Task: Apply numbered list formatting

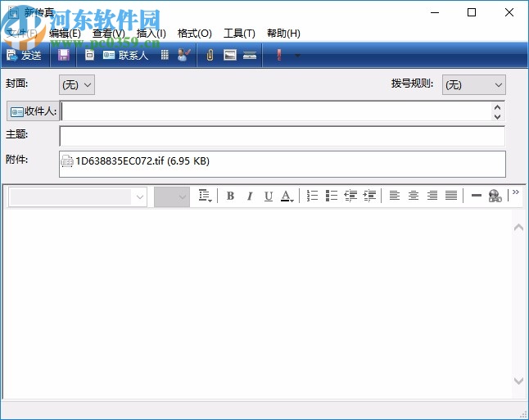Action: coord(312,196)
